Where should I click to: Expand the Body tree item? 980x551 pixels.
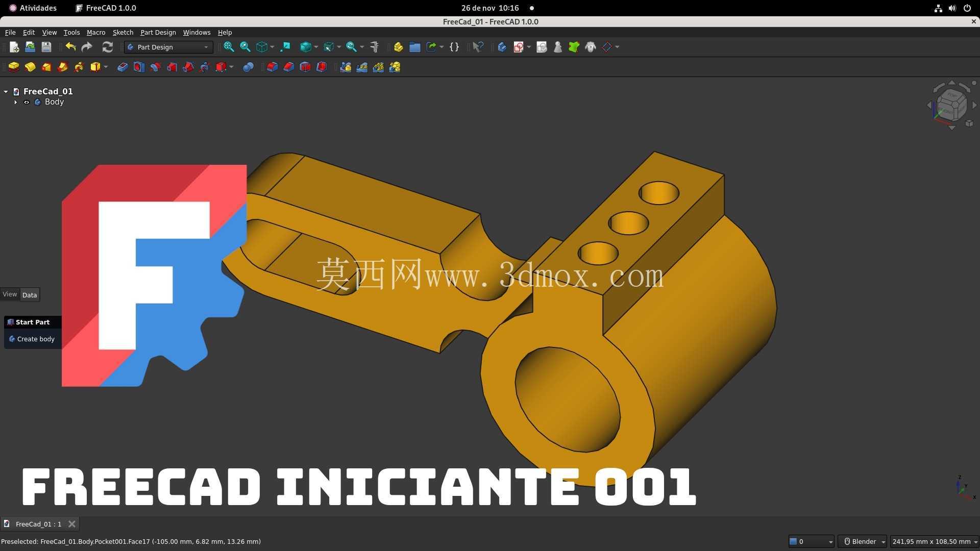point(15,102)
